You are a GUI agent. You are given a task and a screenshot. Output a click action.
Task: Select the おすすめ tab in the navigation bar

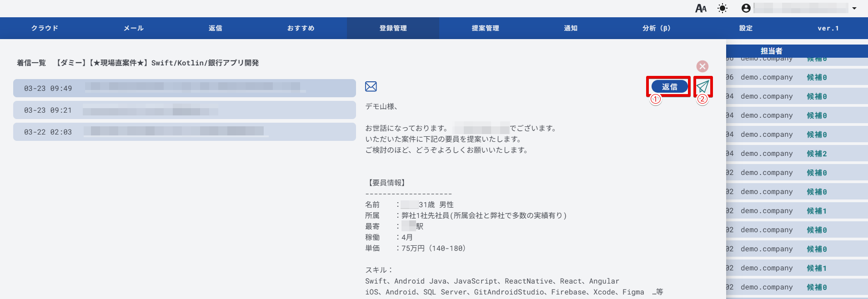click(301, 28)
